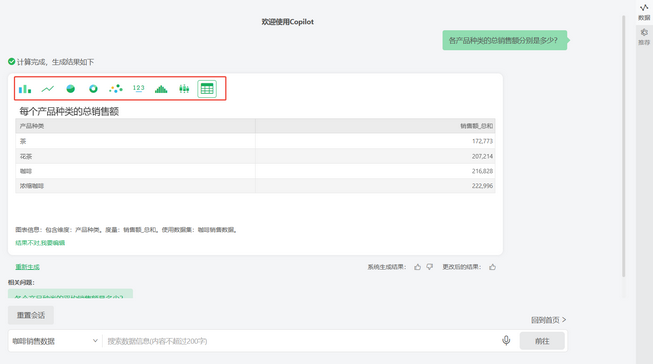Open the 数据 panel in right sidebar
The height and width of the screenshot is (364, 653).
(644, 12)
